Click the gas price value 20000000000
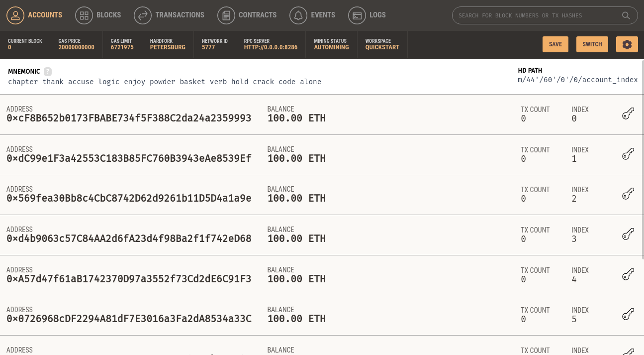The height and width of the screenshot is (355, 644). click(76, 47)
